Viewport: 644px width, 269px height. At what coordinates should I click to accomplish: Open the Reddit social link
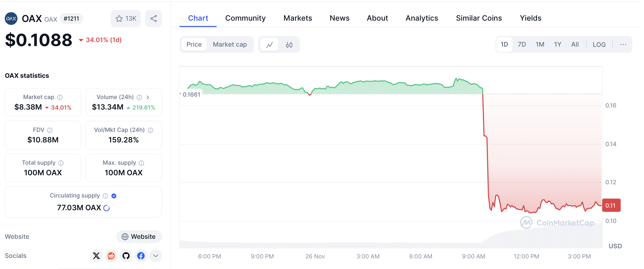coord(111,256)
